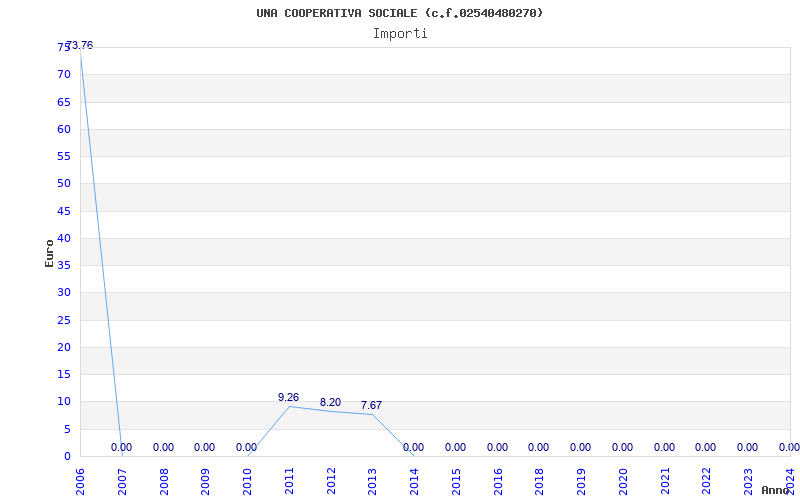This screenshot has width=800, height=500.
Task: Select the 7.67 data label
Action: 371,406
